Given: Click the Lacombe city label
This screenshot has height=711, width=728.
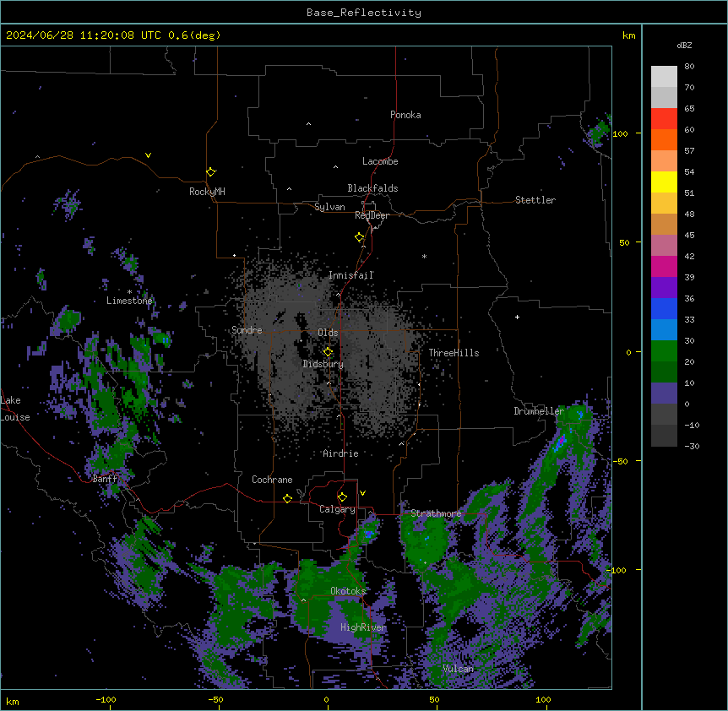Looking at the screenshot, I should click(x=380, y=161).
